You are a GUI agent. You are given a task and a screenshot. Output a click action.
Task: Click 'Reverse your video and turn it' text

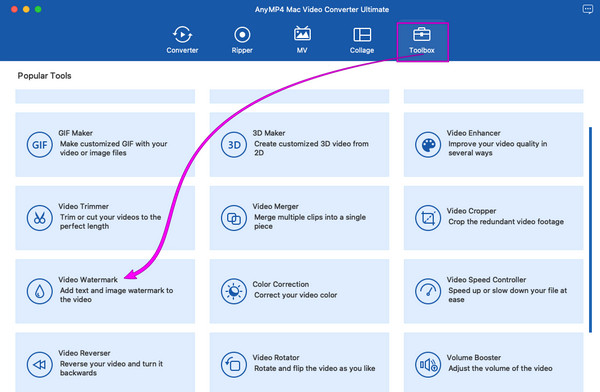pos(111,364)
